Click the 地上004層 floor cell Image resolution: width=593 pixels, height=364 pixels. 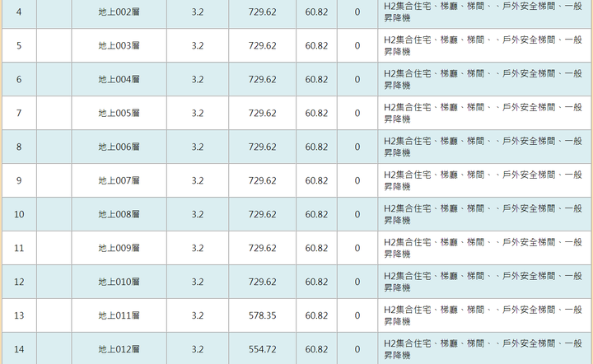pos(119,79)
